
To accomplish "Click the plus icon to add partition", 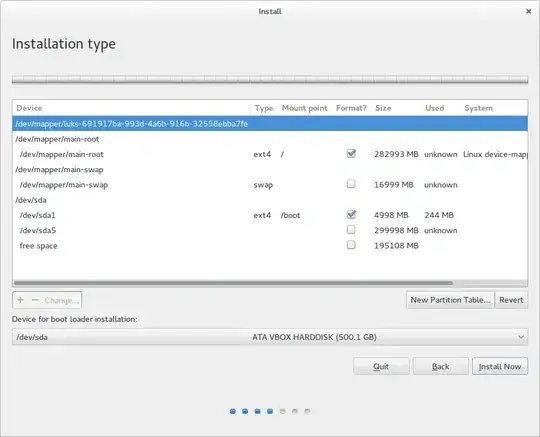I will tap(20, 300).
